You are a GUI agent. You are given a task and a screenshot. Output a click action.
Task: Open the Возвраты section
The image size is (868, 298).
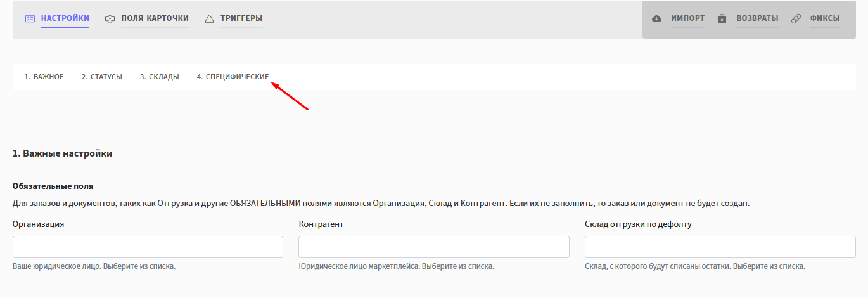pyautogui.click(x=757, y=18)
